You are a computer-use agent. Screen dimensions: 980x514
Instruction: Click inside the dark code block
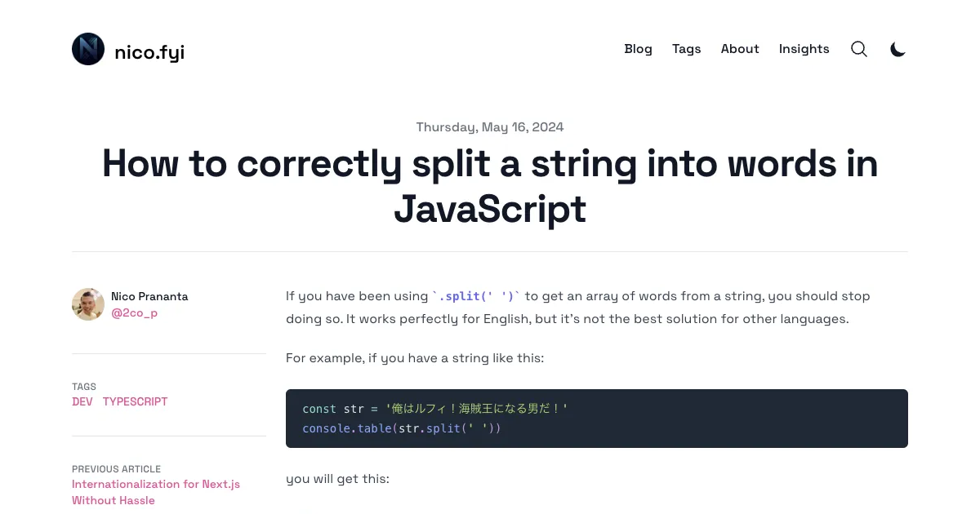coord(597,419)
